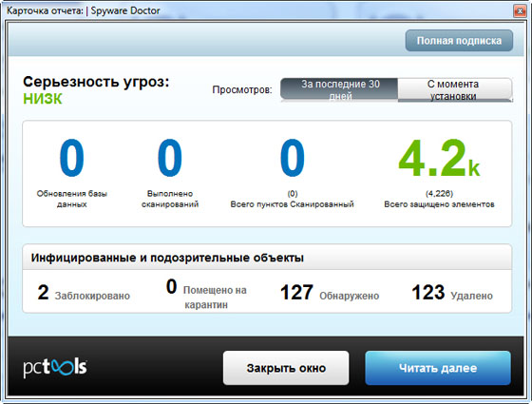Select the За последние 30 дней tab
This screenshot has height=404, width=532.
tap(339, 89)
